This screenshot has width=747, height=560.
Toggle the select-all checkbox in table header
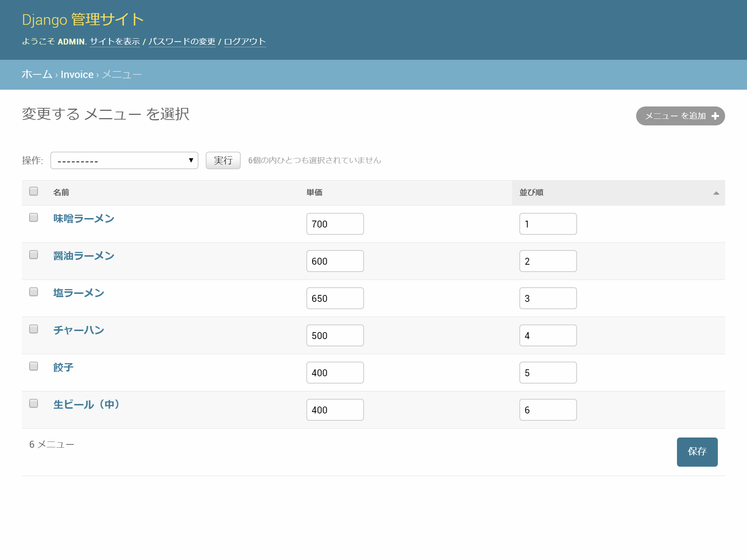tap(33, 191)
